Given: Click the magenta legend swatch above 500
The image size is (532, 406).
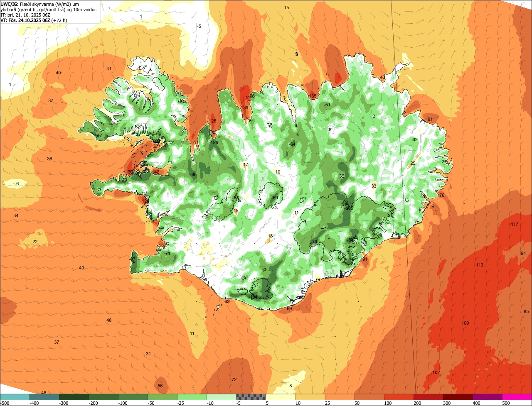Looking at the screenshot, I should (517, 397).
